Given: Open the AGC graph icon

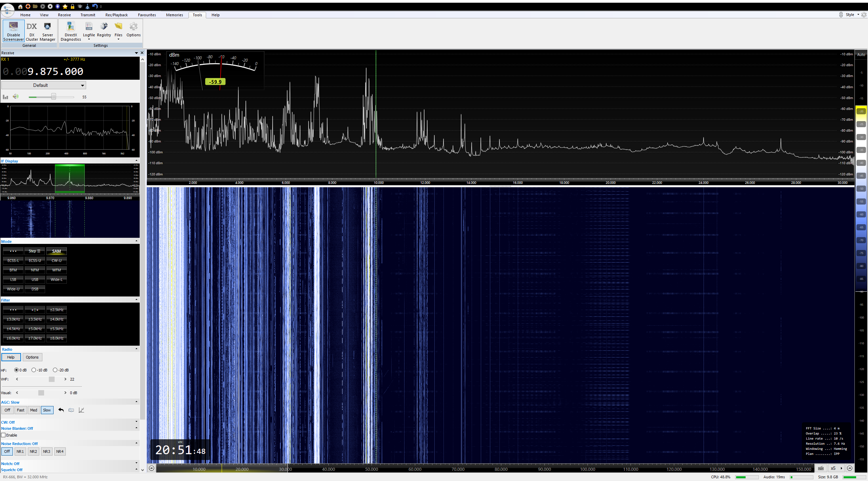Looking at the screenshot, I should (81, 410).
